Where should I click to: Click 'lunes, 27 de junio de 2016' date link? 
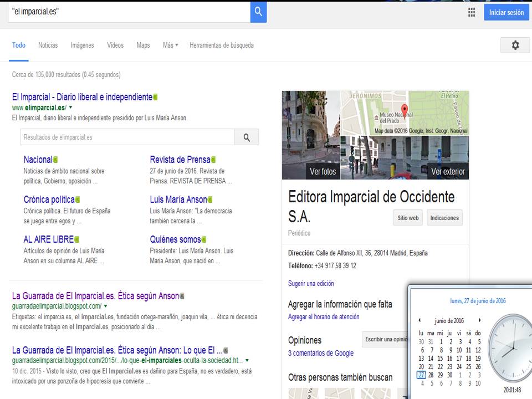pos(478,300)
